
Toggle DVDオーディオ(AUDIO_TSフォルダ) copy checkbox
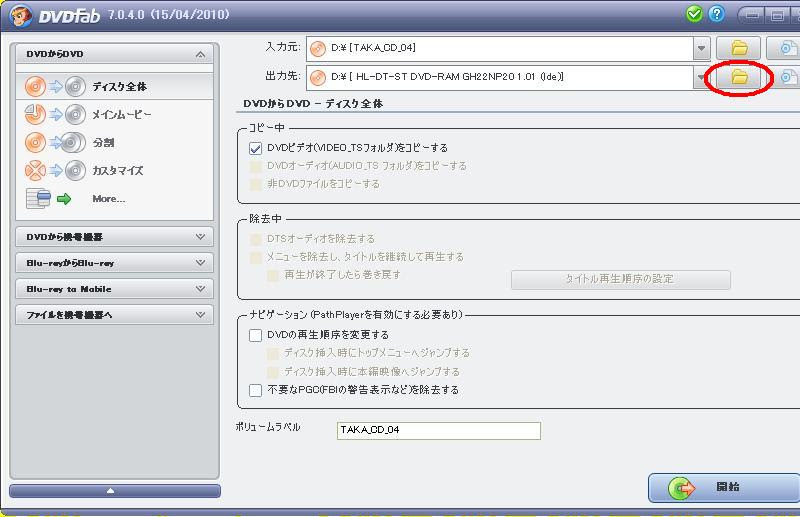coord(255,166)
